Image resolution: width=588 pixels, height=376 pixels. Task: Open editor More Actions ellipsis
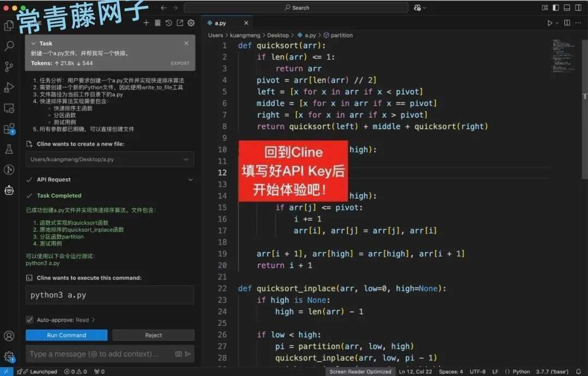(578, 23)
